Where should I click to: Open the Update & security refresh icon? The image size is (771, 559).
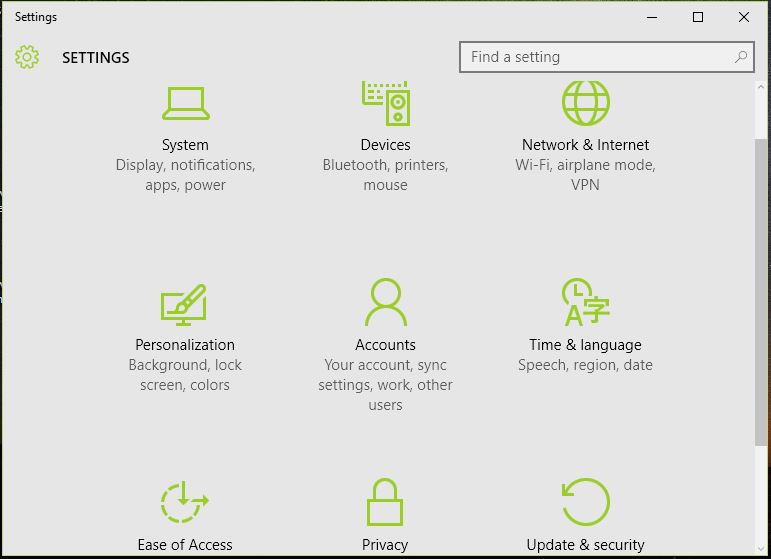(x=586, y=502)
